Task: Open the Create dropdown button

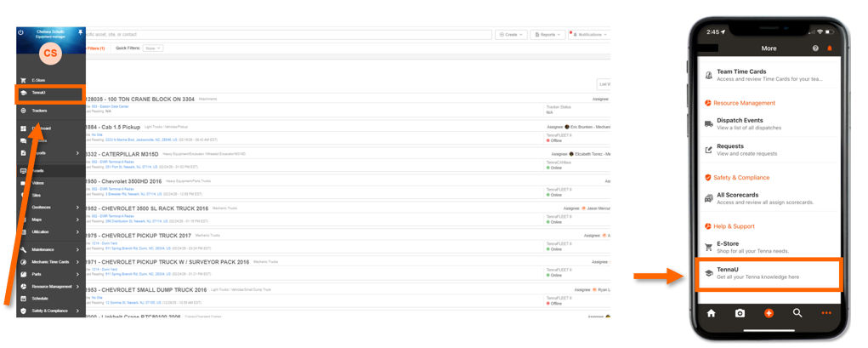Action: click(511, 34)
